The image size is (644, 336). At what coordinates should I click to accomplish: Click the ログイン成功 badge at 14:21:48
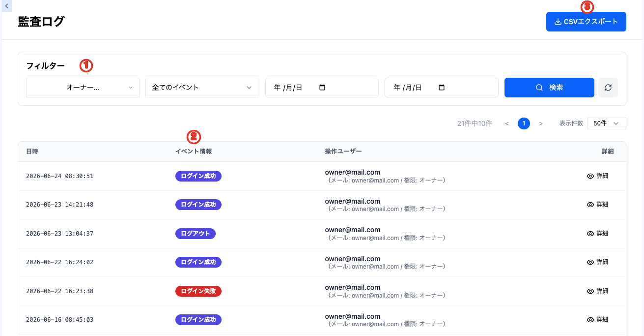click(x=198, y=205)
